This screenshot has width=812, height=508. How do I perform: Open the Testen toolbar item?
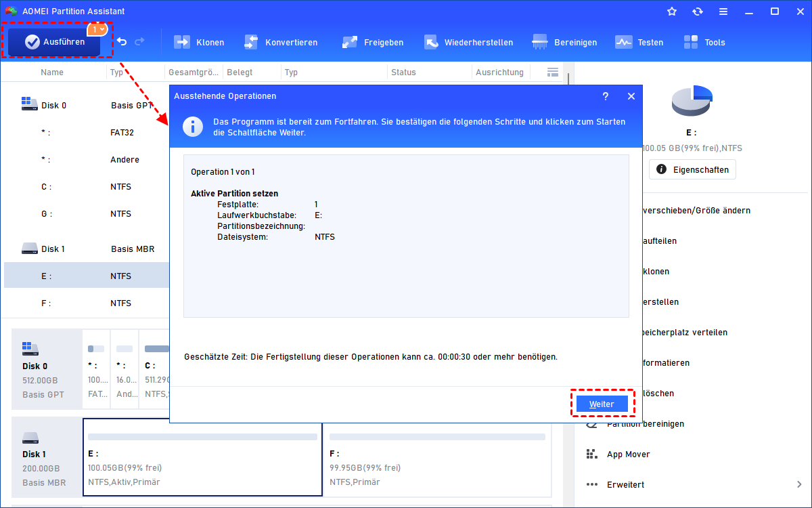coord(639,42)
